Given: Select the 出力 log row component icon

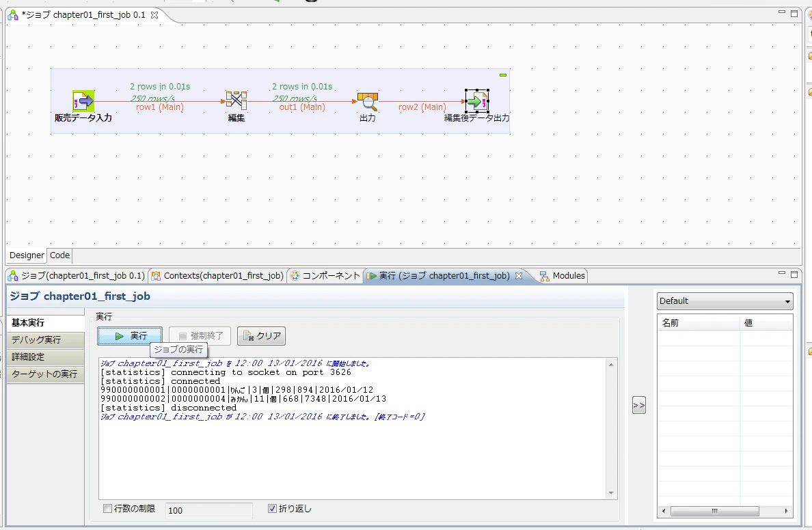Looking at the screenshot, I should point(368,102).
